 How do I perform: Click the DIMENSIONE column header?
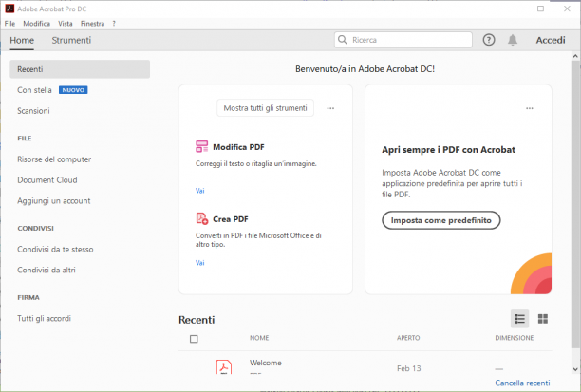tap(515, 338)
